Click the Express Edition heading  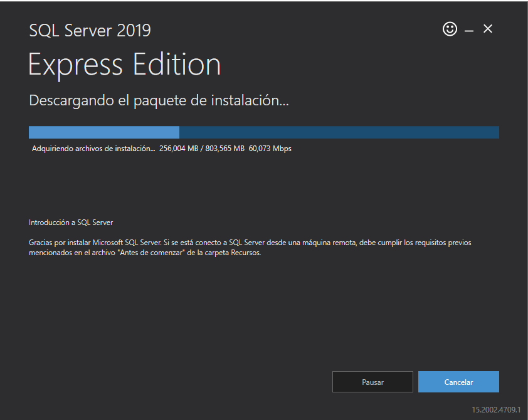(124, 65)
